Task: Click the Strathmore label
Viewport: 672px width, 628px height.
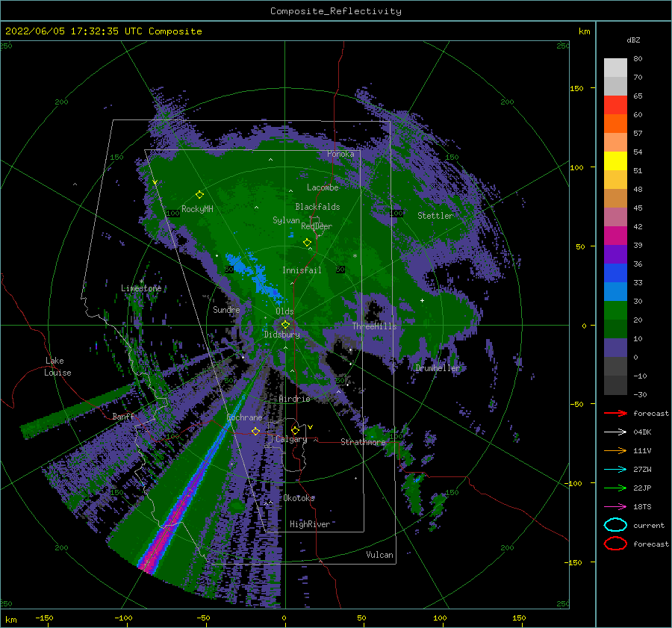Action: 363,442
